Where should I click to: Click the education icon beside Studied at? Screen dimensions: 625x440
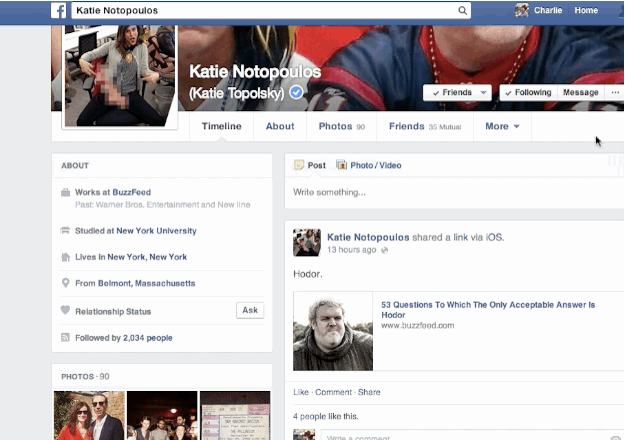pos(65,231)
